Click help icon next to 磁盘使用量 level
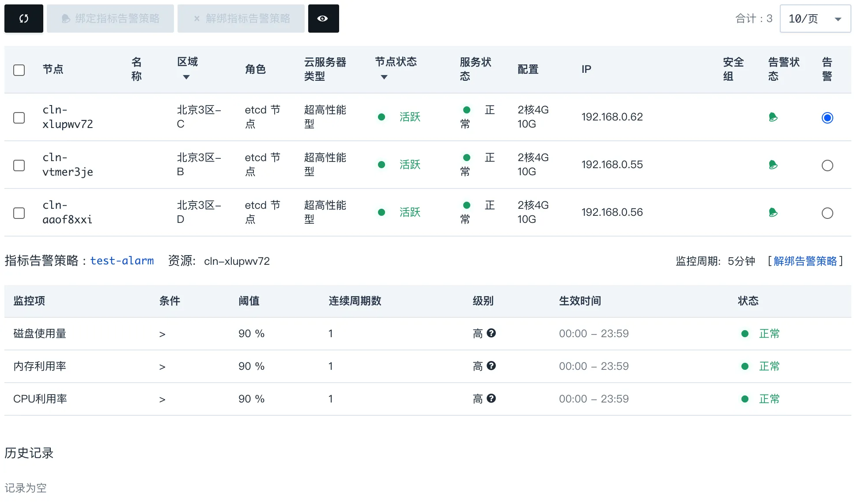The width and height of the screenshot is (854, 504). (491, 333)
